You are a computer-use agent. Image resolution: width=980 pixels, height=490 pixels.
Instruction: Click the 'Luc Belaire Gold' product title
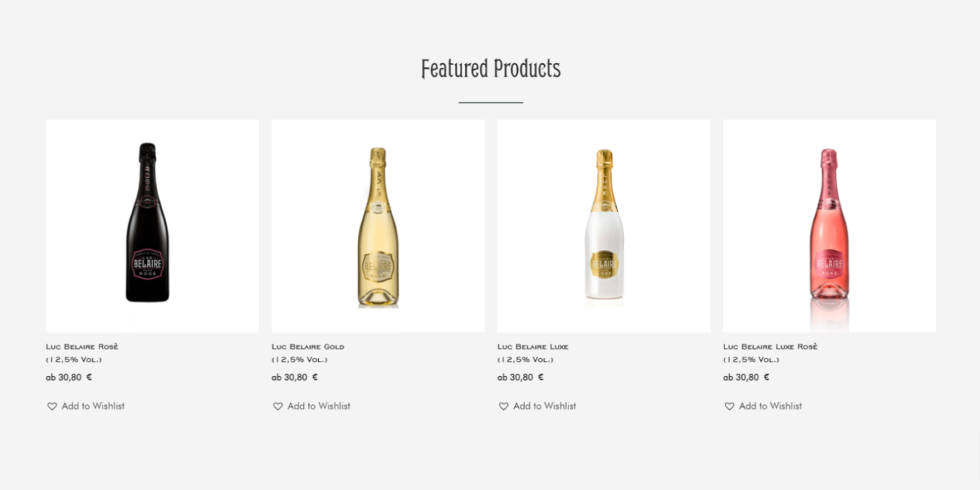point(308,347)
